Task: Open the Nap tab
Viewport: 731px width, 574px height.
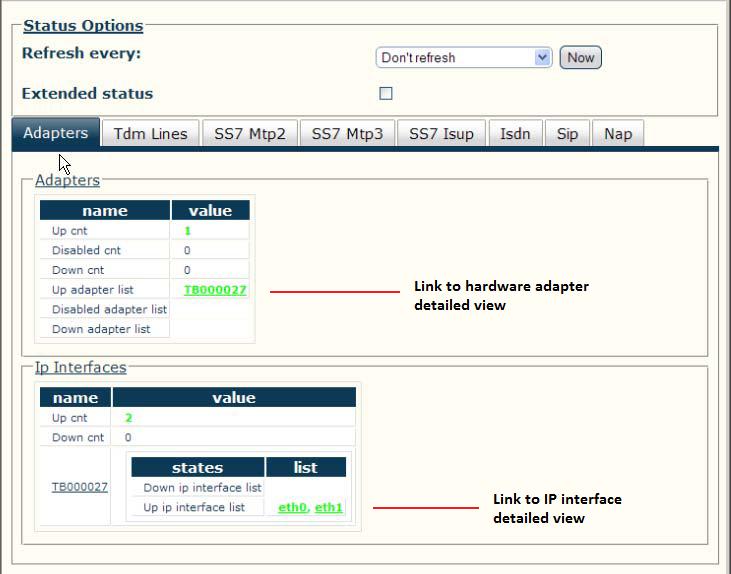Action: pos(618,134)
